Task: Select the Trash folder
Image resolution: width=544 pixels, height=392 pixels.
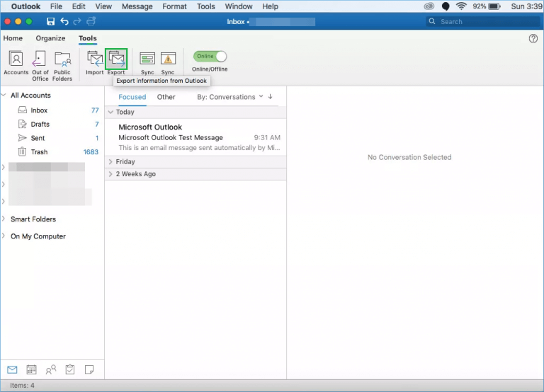Action: pyautogui.click(x=52, y=152)
